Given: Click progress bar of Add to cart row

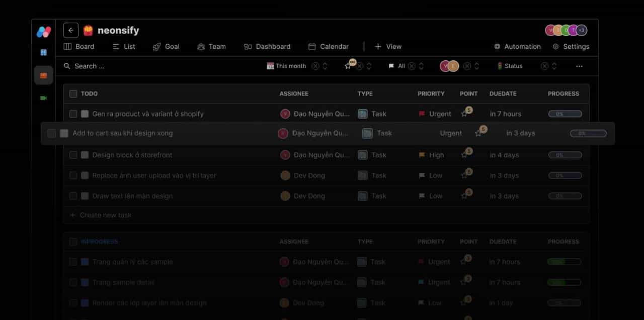Looking at the screenshot, I should coord(588,133).
